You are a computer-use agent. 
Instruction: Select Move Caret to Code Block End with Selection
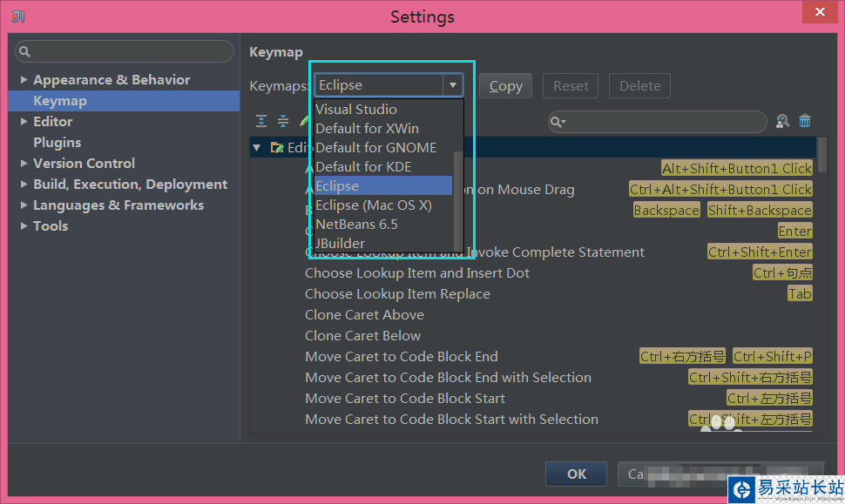point(448,378)
